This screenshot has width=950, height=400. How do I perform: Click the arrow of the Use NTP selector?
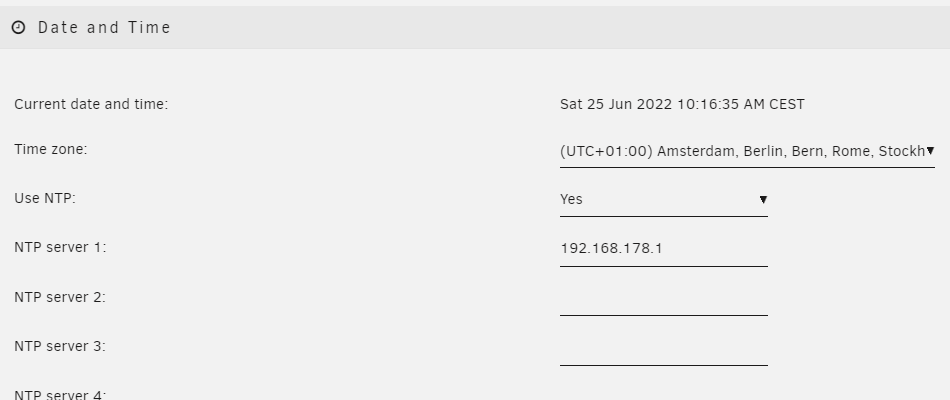coord(763,199)
